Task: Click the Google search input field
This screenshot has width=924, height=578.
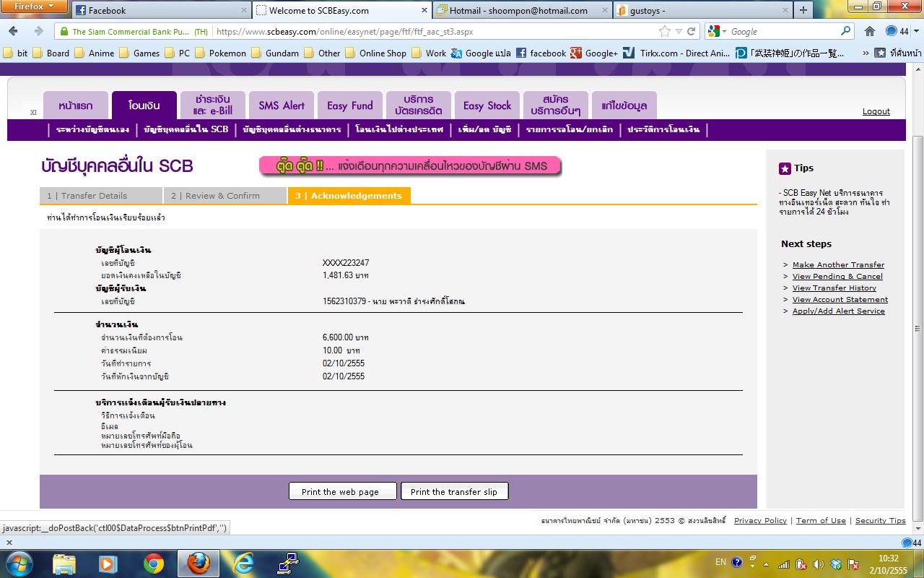Action: [x=783, y=31]
